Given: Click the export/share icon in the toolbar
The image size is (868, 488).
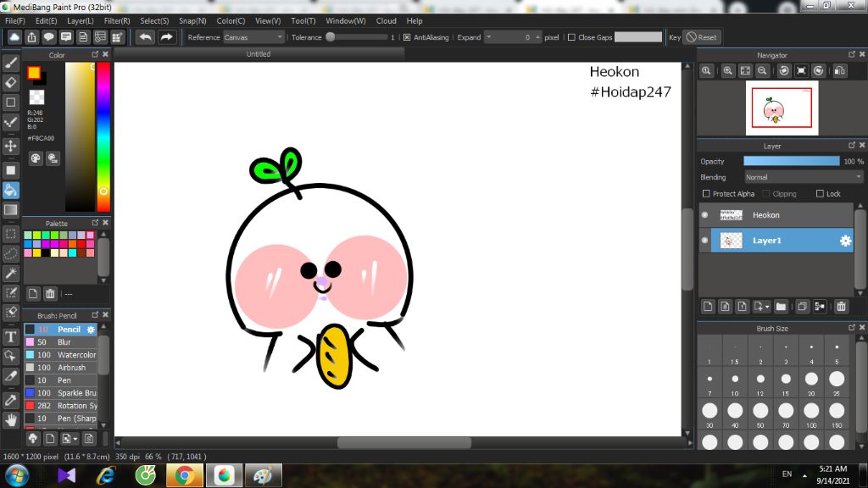Looking at the screenshot, I should point(31,37).
